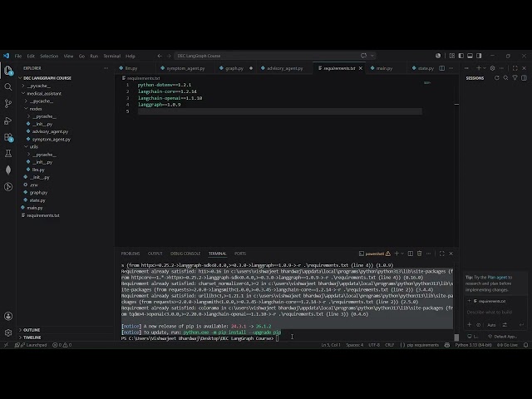Open the Manage gear in activity bar
532x399 pixels.
pyautogui.click(x=8, y=332)
